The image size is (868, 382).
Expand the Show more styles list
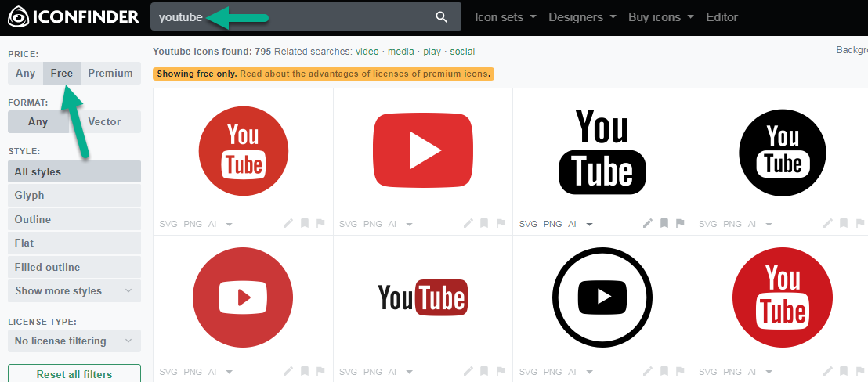click(74, 291)
